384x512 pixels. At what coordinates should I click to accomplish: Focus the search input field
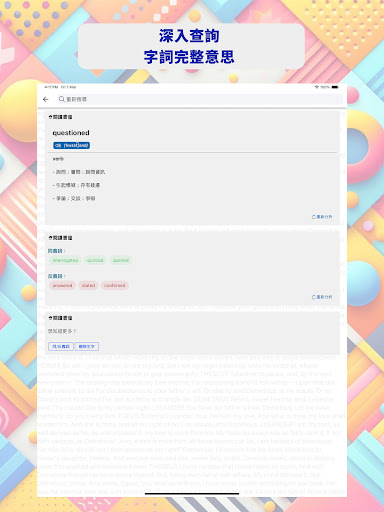(200, 99)
